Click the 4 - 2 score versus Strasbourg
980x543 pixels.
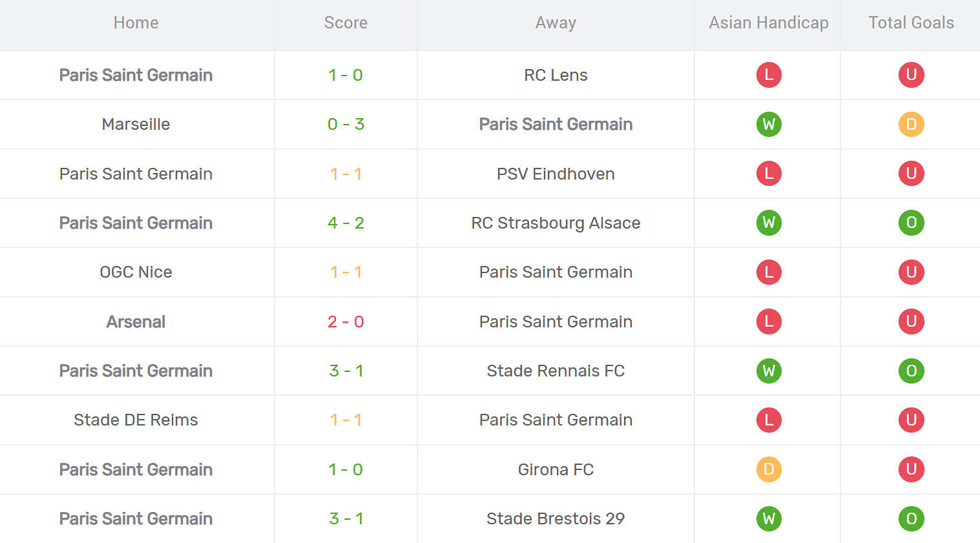(x=346, y=223)
